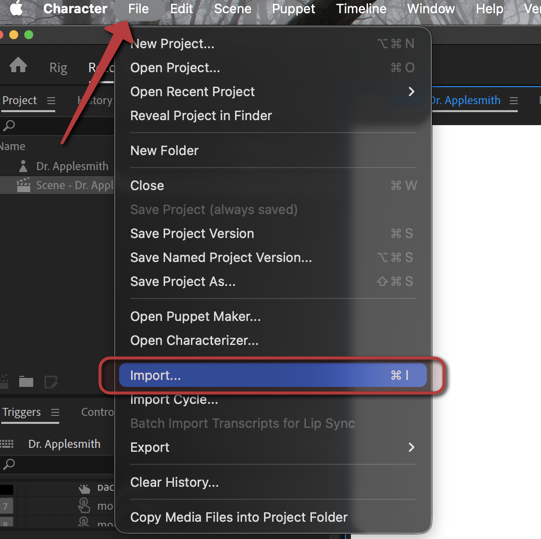Viewport: 541px width, 539px height.
Task: Open the Character application menu
Action: [75, 9]
